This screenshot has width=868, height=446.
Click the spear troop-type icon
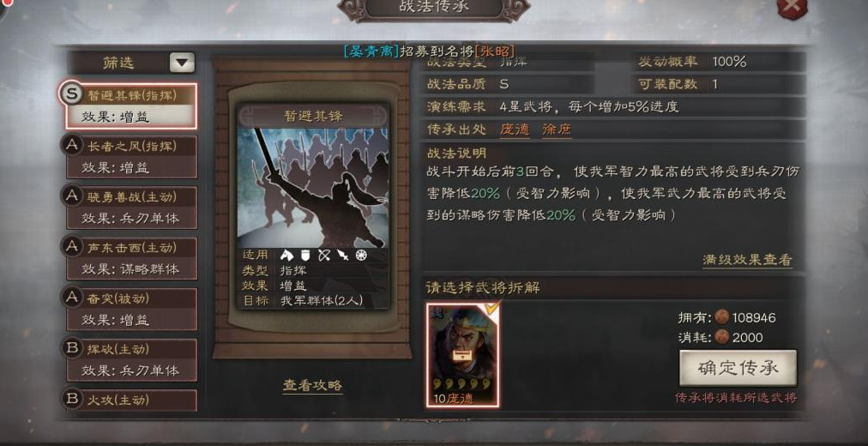[x=343, y=255]
